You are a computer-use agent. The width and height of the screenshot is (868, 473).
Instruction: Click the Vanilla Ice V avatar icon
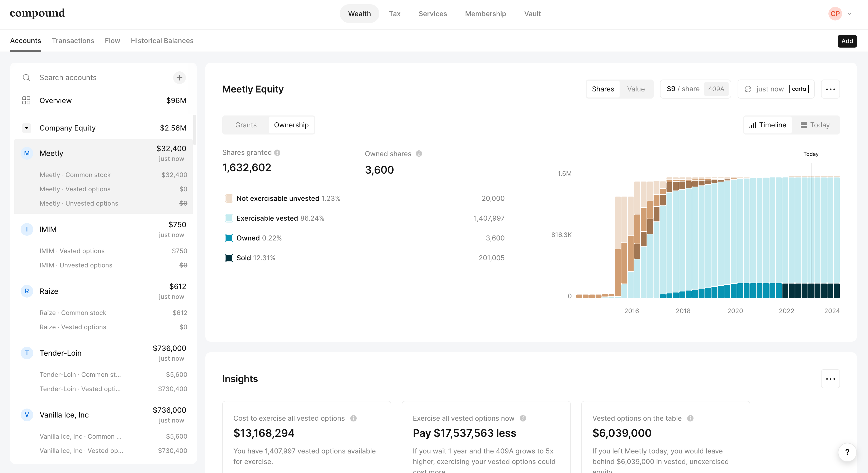(x=27, y=415)
